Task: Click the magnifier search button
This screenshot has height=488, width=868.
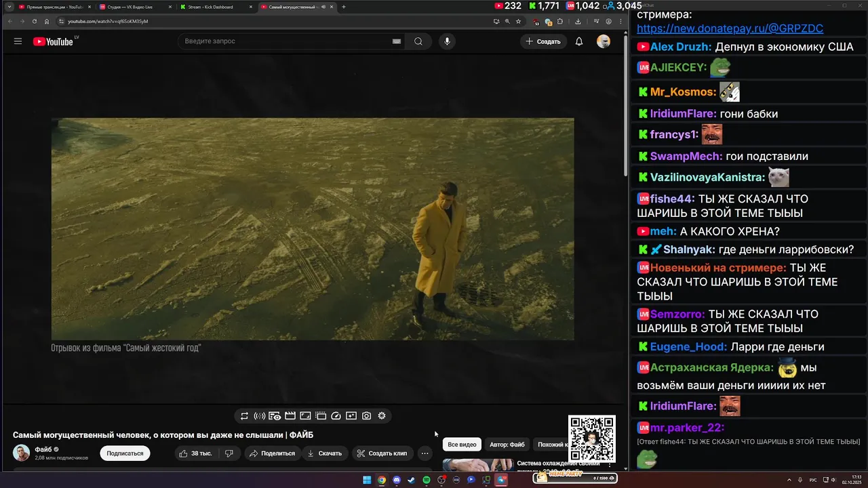Action: click(x=418, y=41)
